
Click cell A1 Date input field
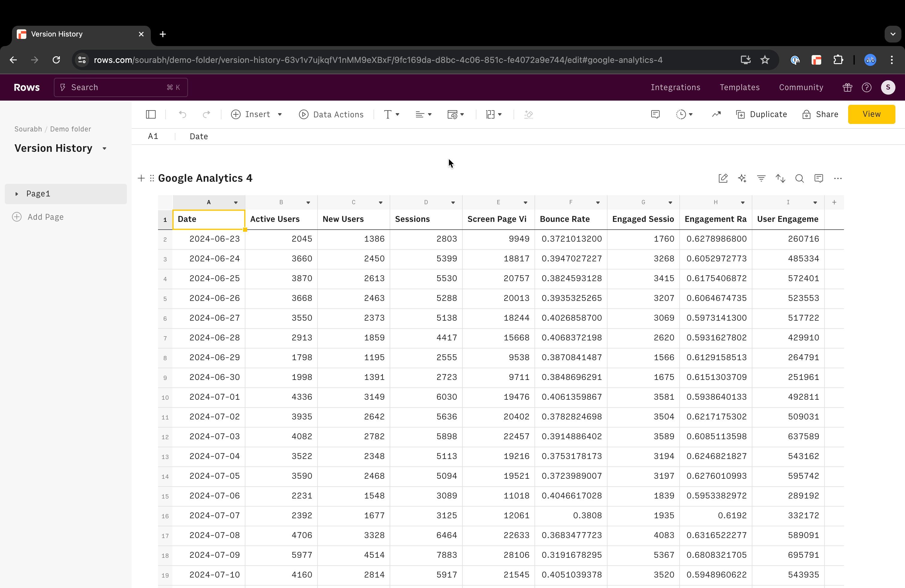point(208,219)
